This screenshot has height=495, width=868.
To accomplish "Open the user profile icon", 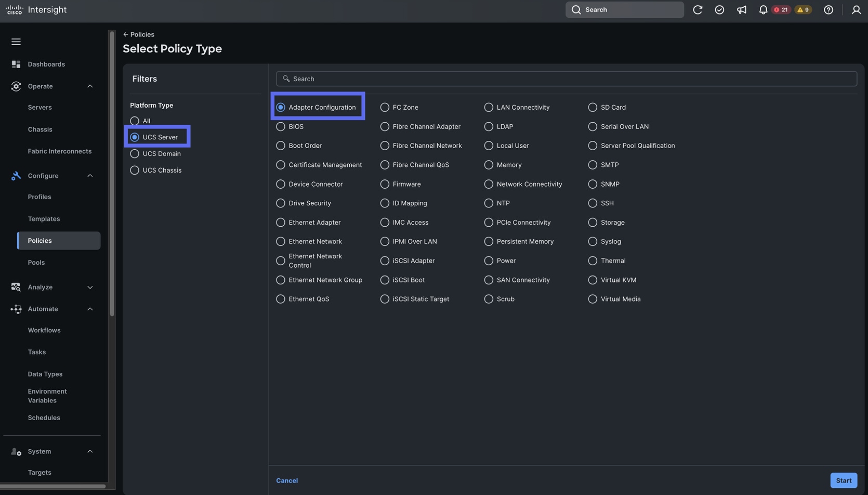I will coord(856,10).
